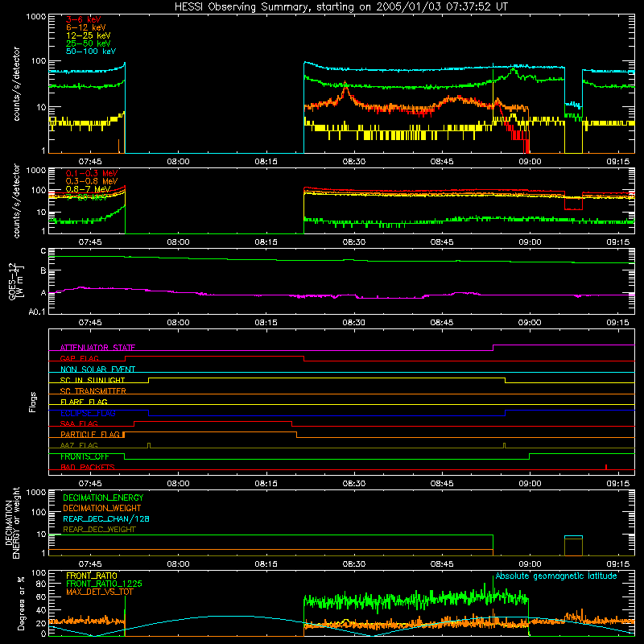Image resolution: width=644 pixels, height=644 pixels.
Task: Click the GOES class 'C' axis label
Action: coord(43,251)
